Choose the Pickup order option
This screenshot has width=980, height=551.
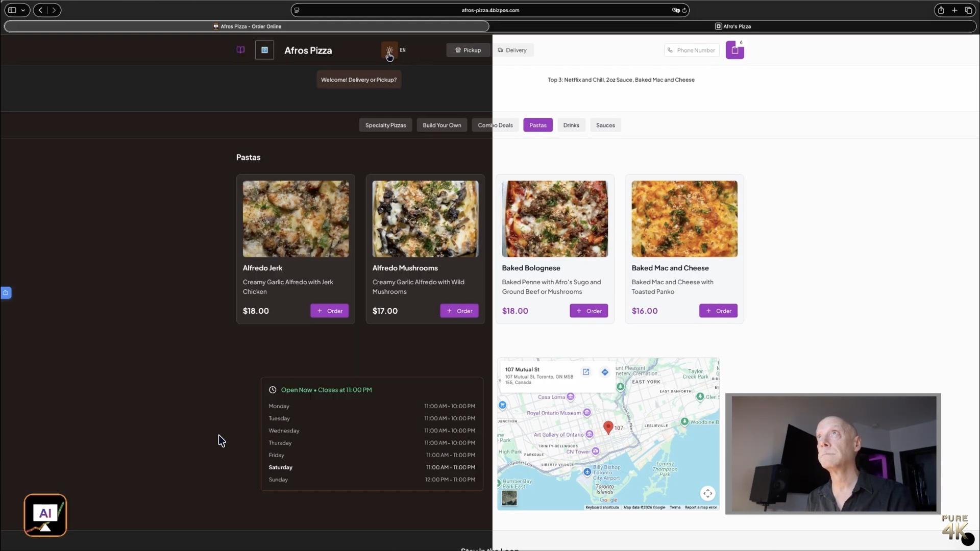[x=468, y=50]
